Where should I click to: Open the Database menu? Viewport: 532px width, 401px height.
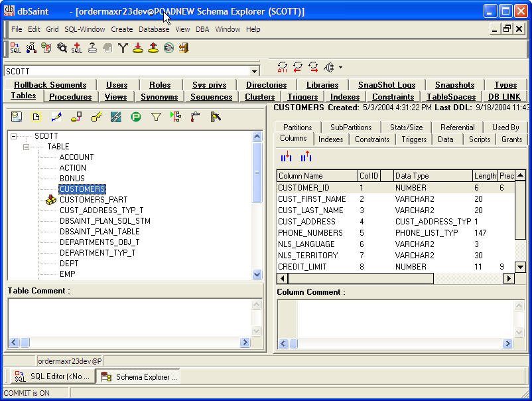pos(154,29)
